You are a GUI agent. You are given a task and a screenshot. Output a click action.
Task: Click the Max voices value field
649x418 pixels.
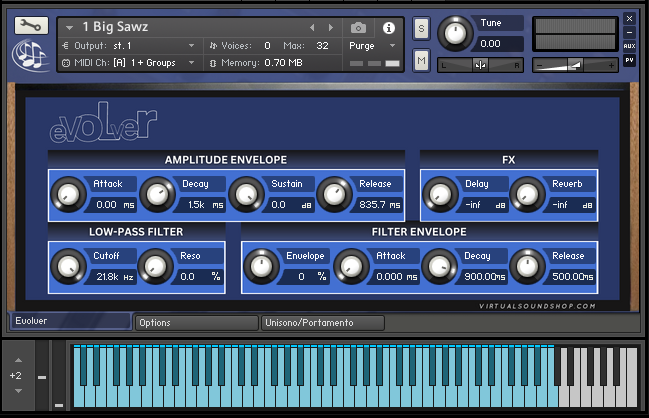pos(321,46)
